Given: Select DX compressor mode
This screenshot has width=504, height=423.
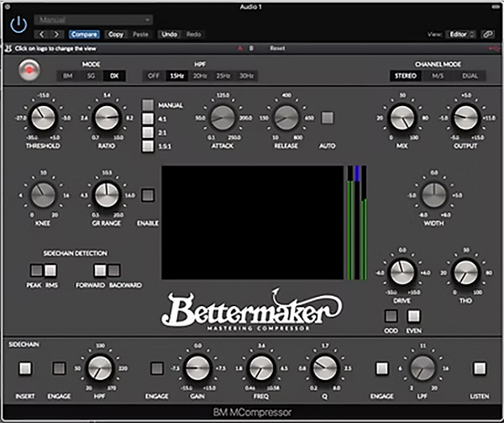Looking at the screenshot, I should tap(114, 76).
